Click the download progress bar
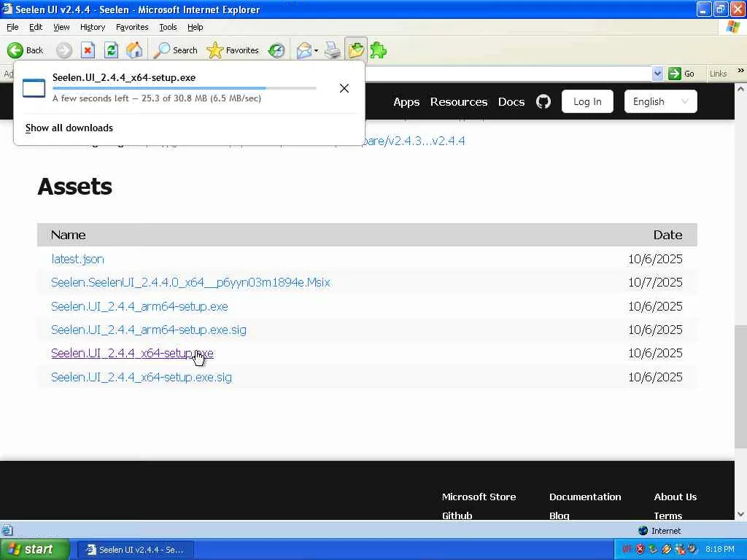 pos(185,88)
